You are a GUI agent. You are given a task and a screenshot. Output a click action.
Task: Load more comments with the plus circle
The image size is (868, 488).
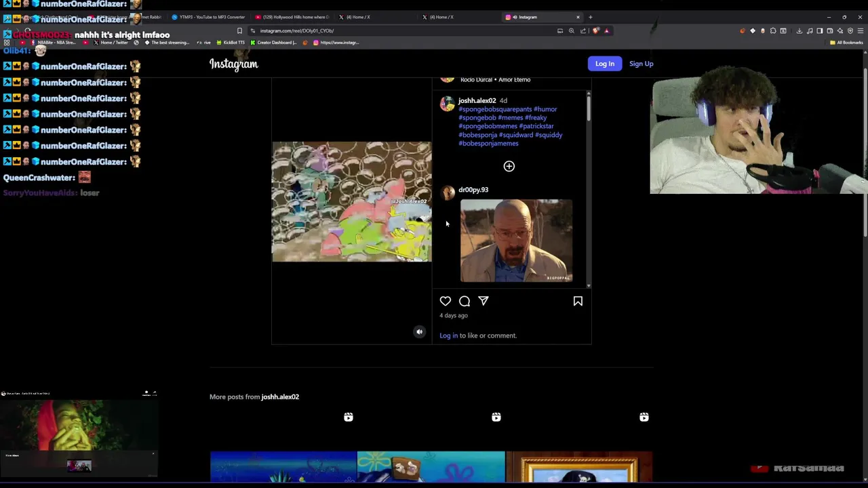pyautogui.click(x=509, y=166)
